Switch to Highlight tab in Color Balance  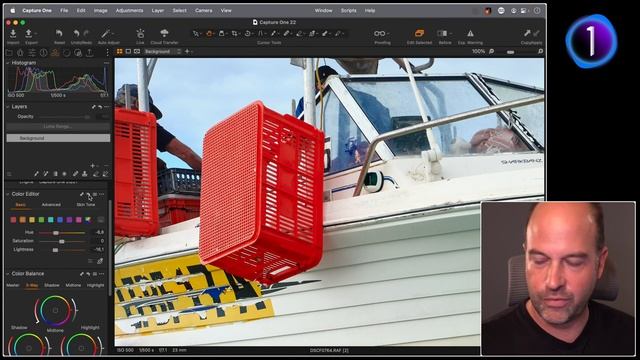tap(96, 285)
